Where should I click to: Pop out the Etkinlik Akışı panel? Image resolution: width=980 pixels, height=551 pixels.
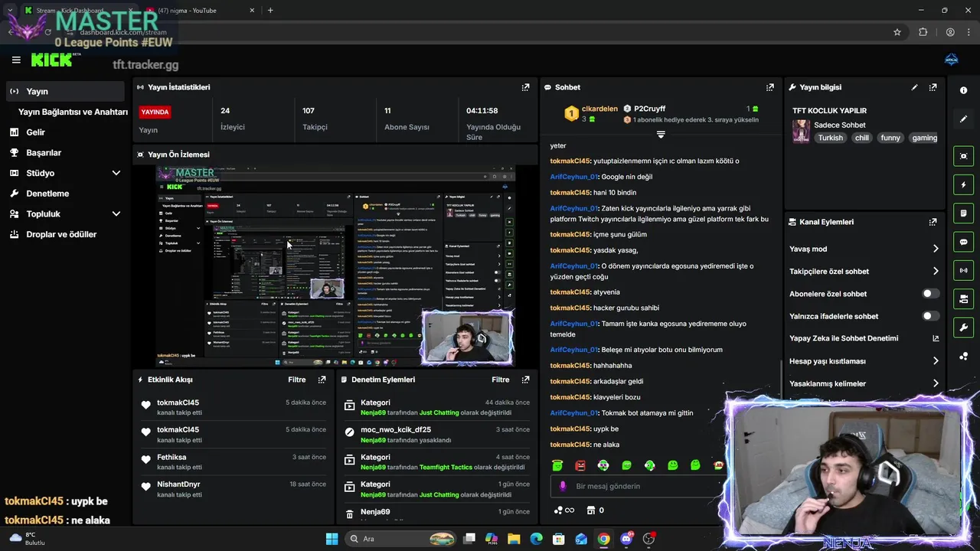(x=322, y=380)
